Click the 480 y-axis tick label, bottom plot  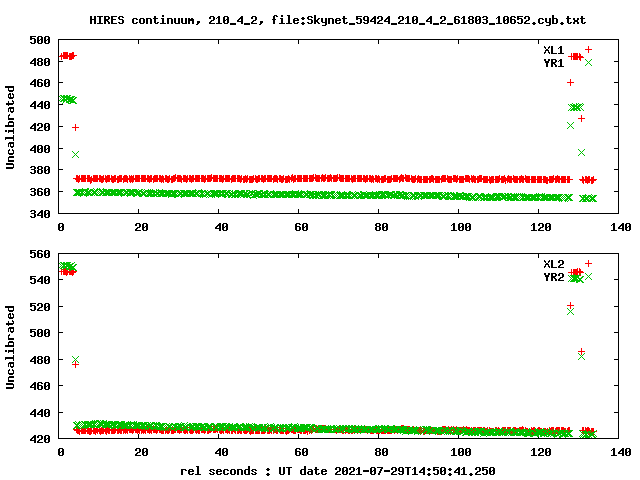[x=40, y=360]
